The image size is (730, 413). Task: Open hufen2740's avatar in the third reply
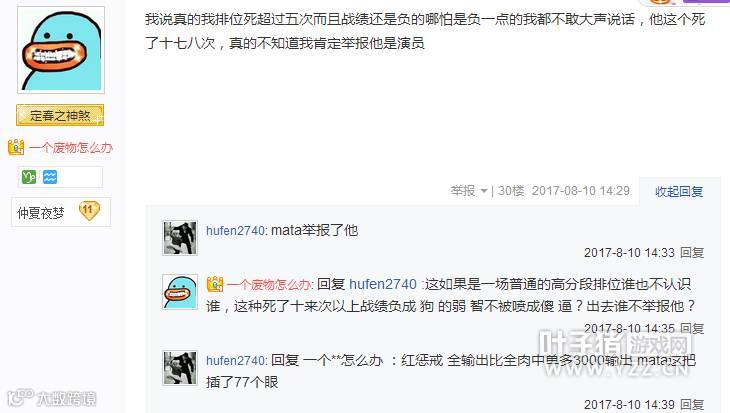click(x=180, y=368)
